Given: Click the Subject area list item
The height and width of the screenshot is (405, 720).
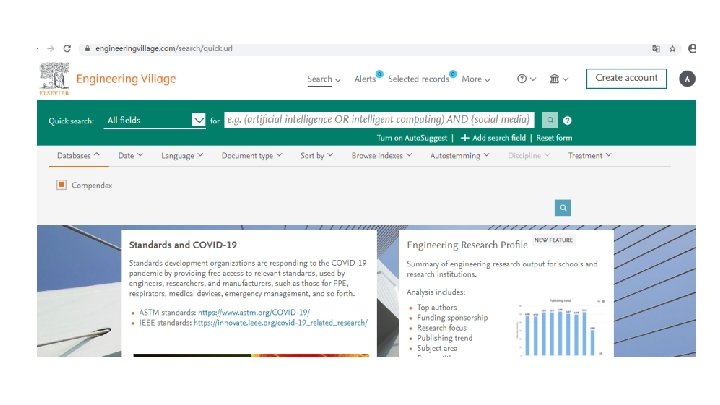Looking at the screenshot, I should (437, 348).
